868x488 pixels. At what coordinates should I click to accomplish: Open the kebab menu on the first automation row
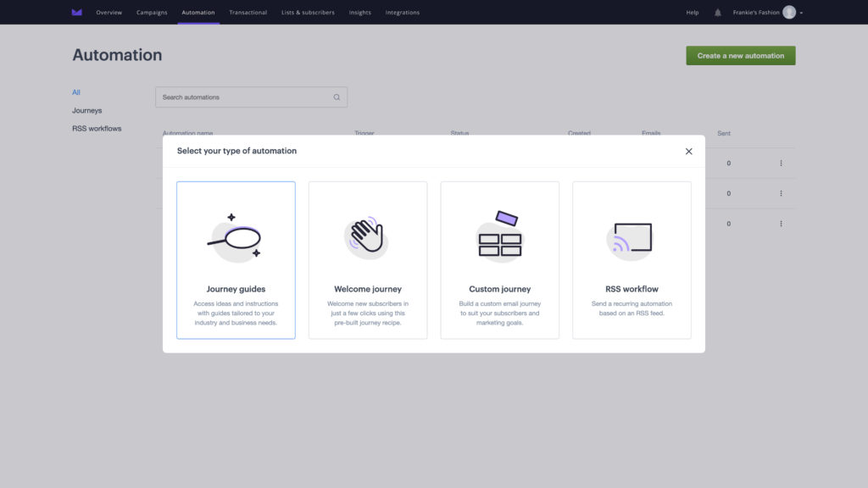click(780, 163)
